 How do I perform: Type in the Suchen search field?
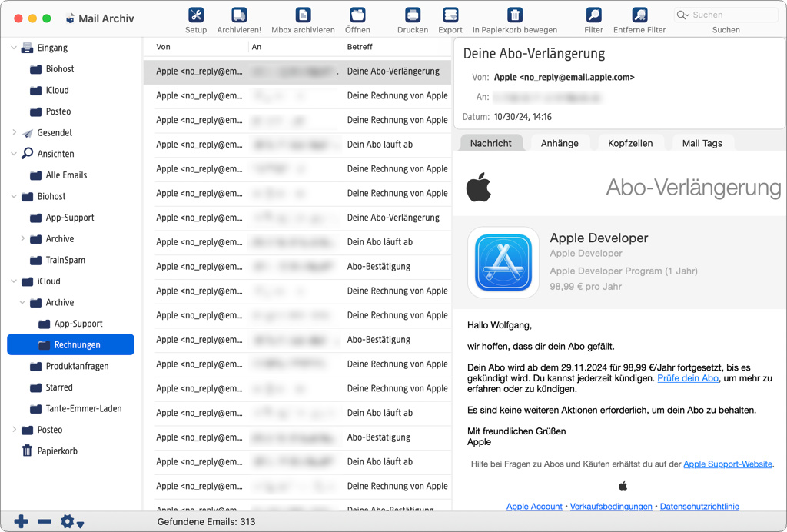[x=726, y=15]
